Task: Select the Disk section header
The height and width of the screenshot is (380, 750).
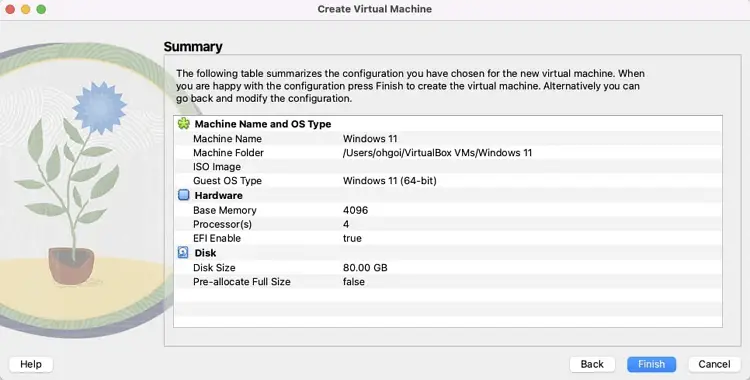Action: pyautogui.click(x=205, y=253)
